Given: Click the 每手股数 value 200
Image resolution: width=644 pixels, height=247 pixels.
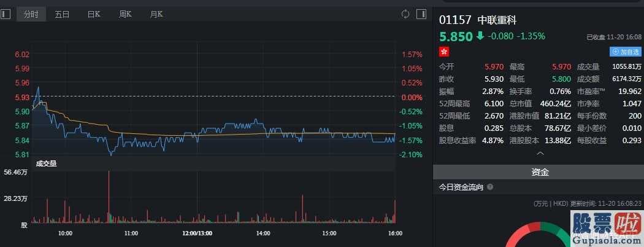Looking at the screenshot, I should click(635, 116).
